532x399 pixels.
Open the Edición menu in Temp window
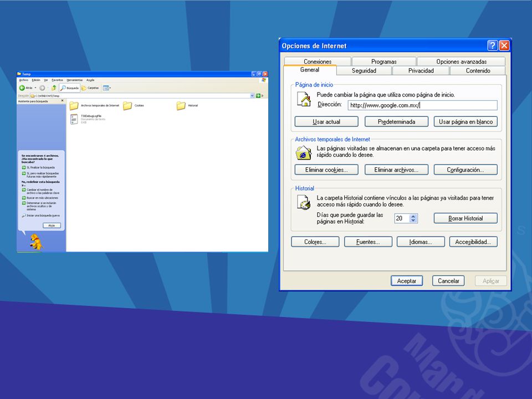(36, 80)
